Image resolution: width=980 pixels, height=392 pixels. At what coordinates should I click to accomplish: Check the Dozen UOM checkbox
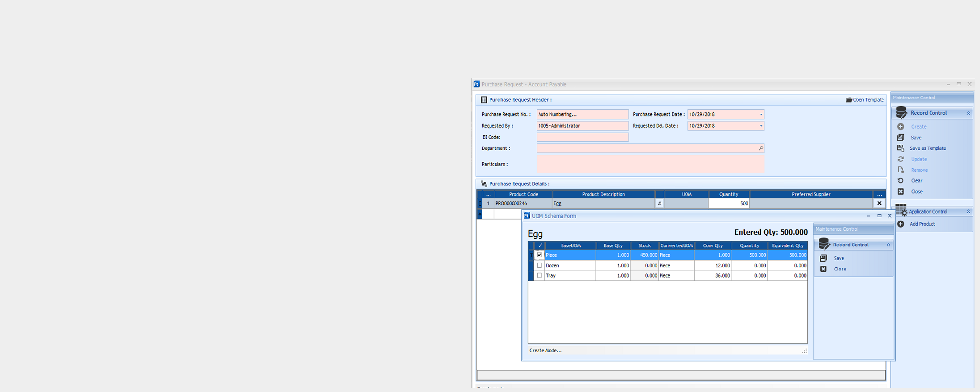539,266
